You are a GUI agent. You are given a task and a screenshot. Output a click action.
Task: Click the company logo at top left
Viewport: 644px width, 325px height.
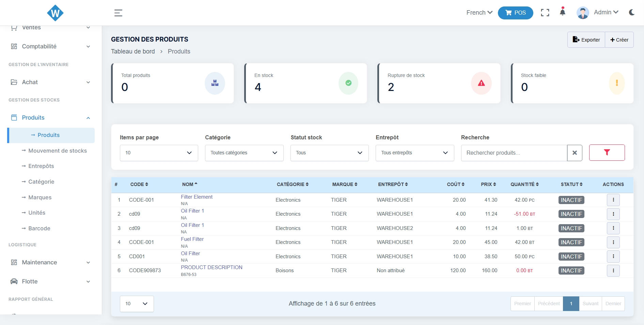[x=55, y=13]
